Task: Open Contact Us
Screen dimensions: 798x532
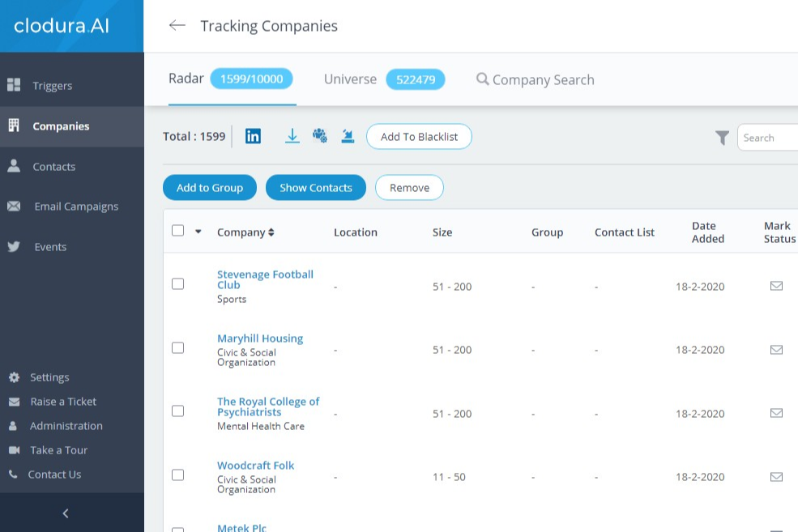Action: pyautogui.click(x=54, y=475)
